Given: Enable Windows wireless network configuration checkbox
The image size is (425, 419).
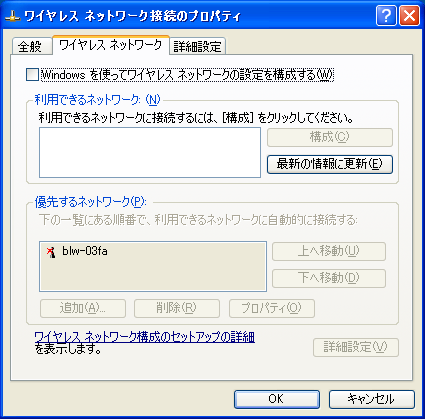Looking at the screenshot, I should click(x=32, y=75).
